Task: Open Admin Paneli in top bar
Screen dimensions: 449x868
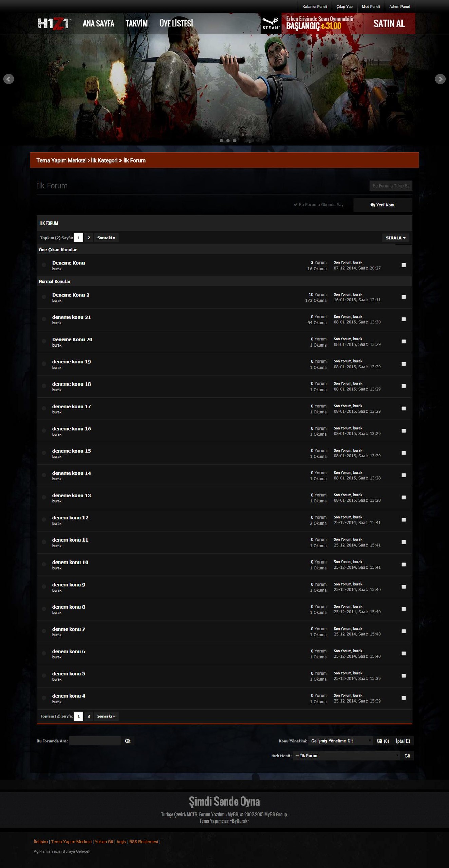Action: [x=400, y=7]
